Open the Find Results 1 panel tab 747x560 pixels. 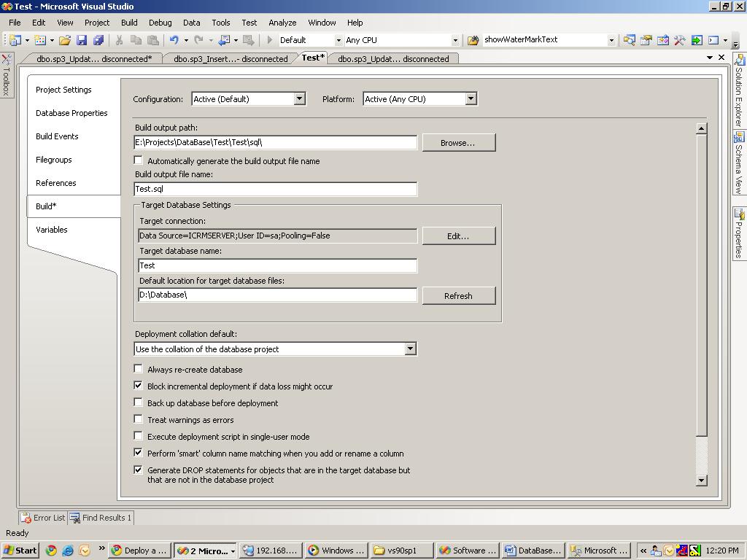pyautogui.click(x=101, y=518)
